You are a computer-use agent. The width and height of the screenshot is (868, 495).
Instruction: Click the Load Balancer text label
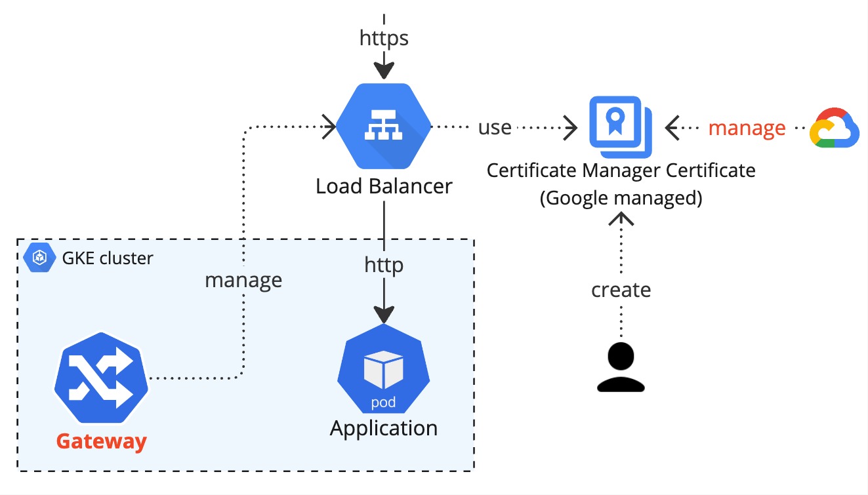[x=384, y=186]
